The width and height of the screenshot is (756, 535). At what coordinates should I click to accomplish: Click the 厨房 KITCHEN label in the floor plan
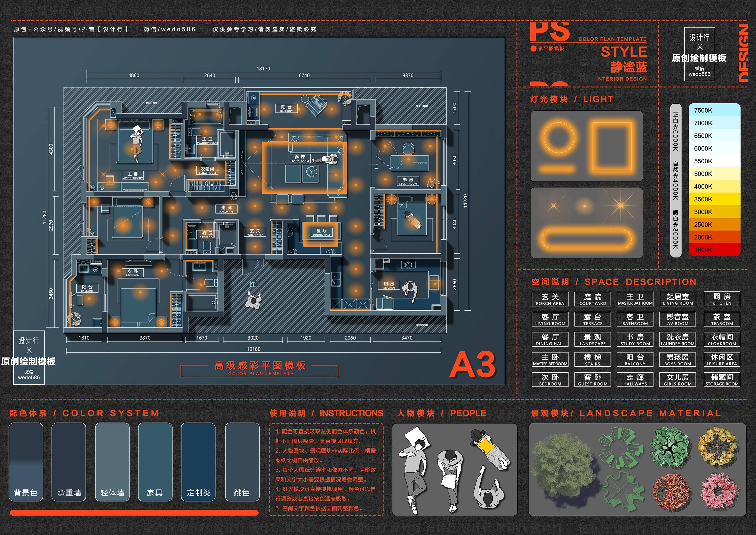click(x=389, y=285)
